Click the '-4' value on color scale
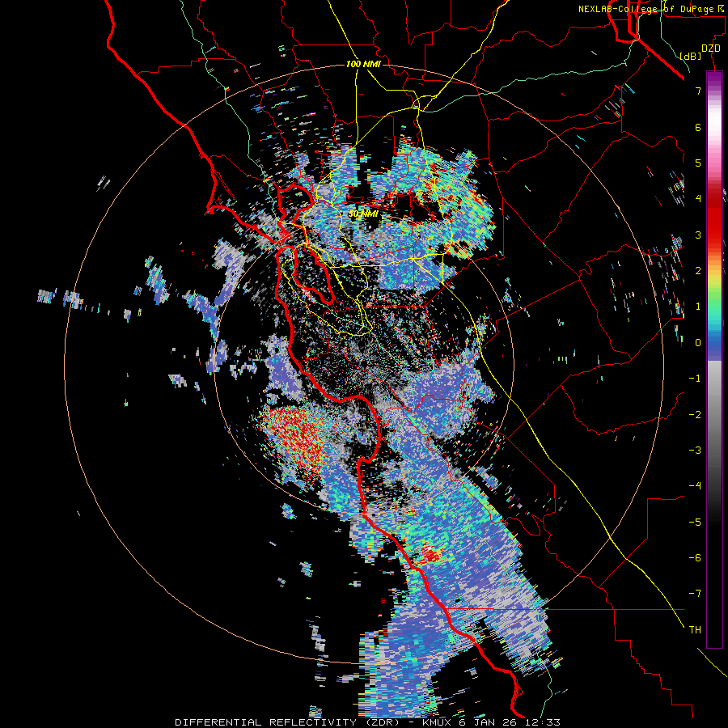The image size is (728, 728). pos(695,486)
